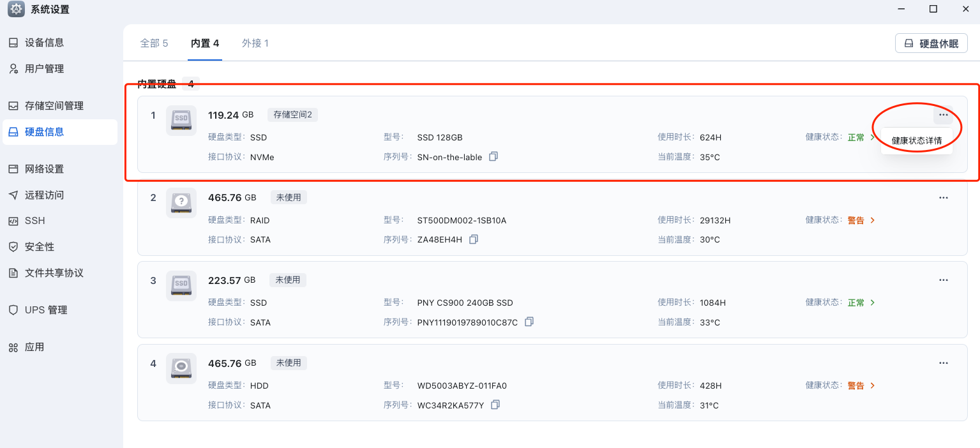Expand the health status chevron for disk 3

click(873, 302)
